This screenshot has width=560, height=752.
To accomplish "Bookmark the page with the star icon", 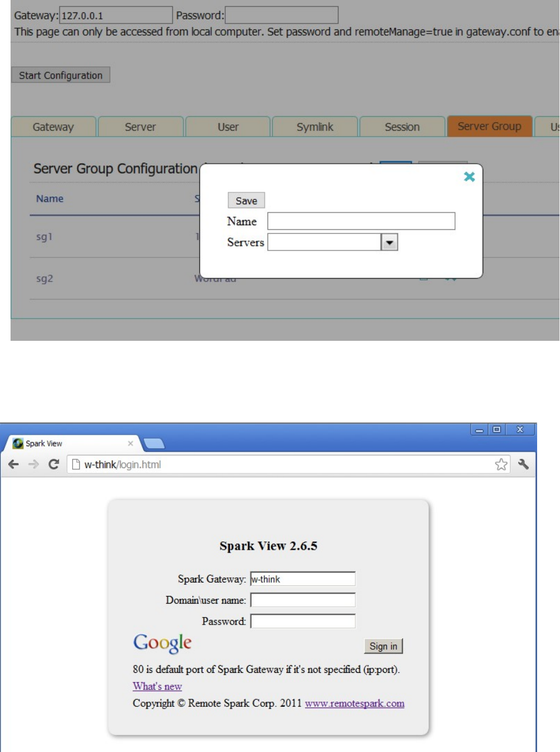I will click(x=501, y=465).
